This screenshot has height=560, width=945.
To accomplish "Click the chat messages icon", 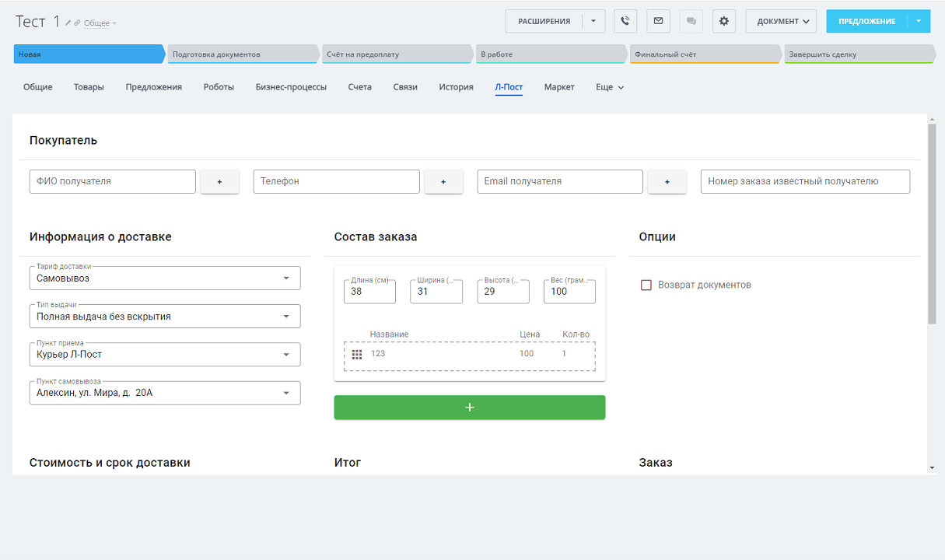I will coord(691,21).
